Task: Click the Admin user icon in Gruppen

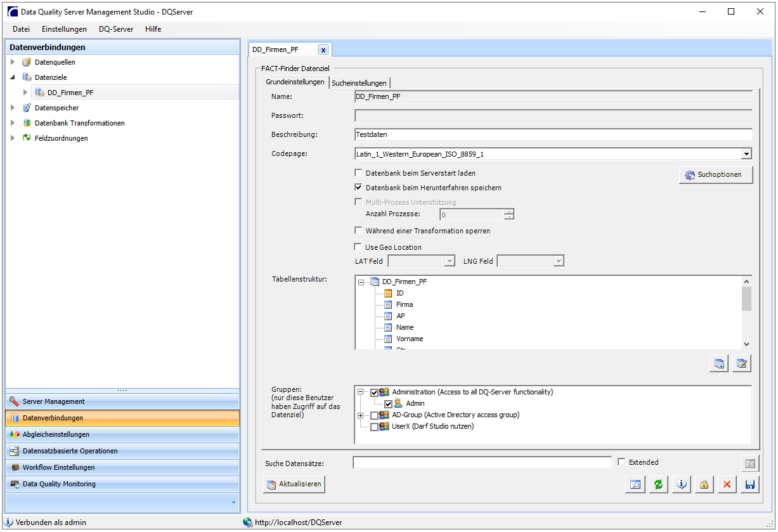Action: coord(398,403)
